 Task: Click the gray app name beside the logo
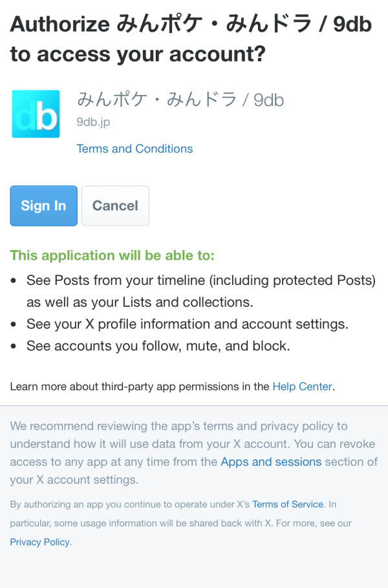[180, 100]
